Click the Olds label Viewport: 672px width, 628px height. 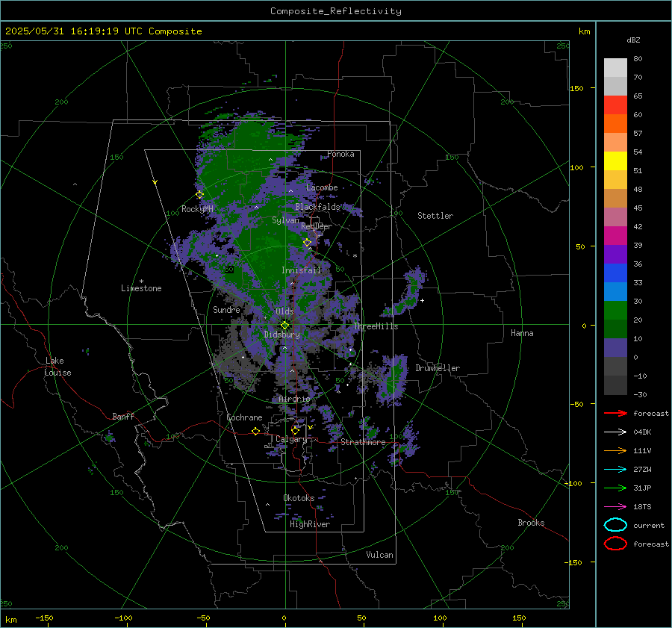pyautogui.click(x=284, y=311)
